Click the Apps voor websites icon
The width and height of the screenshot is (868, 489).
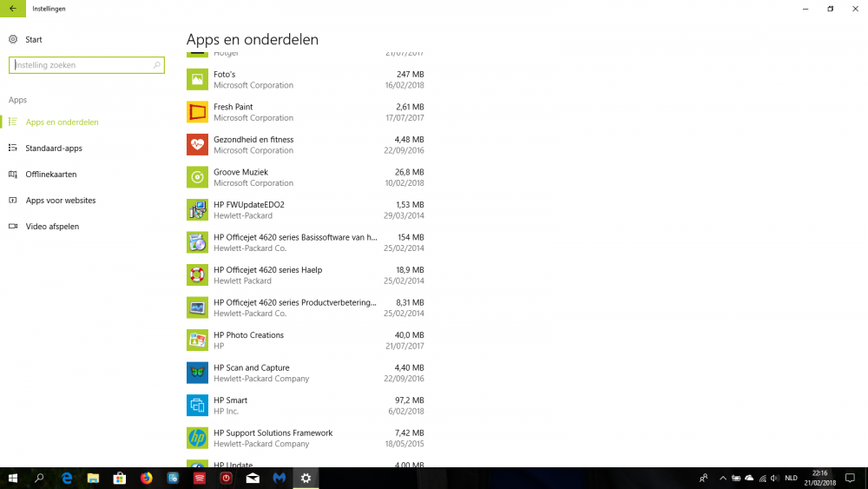coord(13,200)
